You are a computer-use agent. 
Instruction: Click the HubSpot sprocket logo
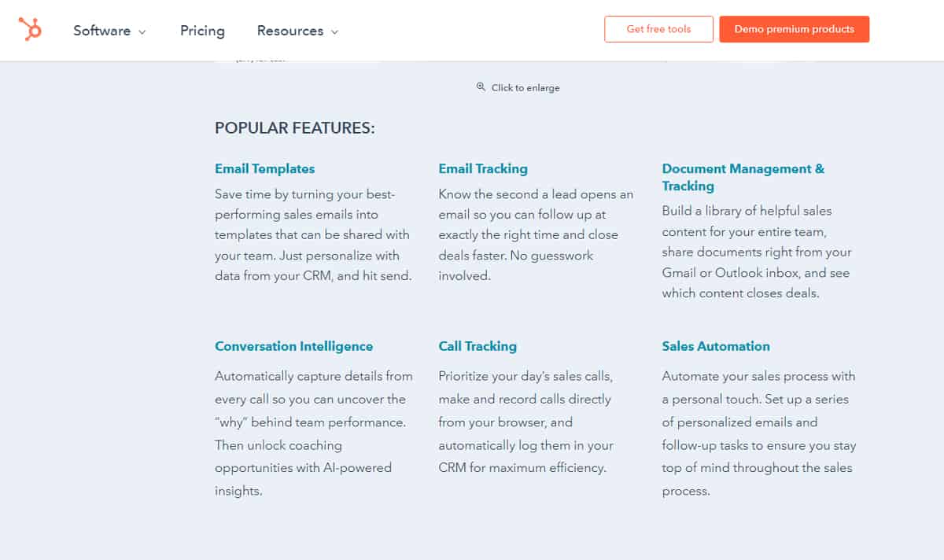point(30,29)
